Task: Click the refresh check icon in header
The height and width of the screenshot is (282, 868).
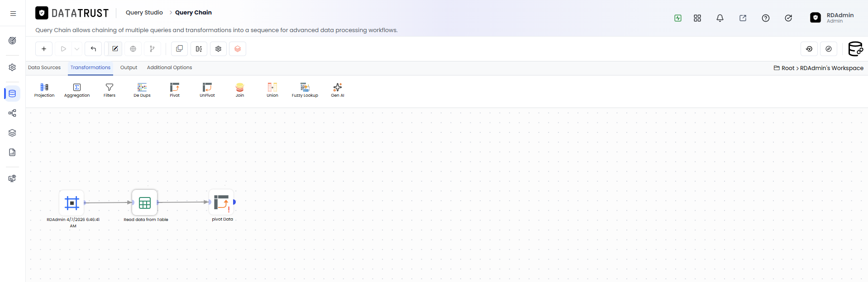Action: 788,18
